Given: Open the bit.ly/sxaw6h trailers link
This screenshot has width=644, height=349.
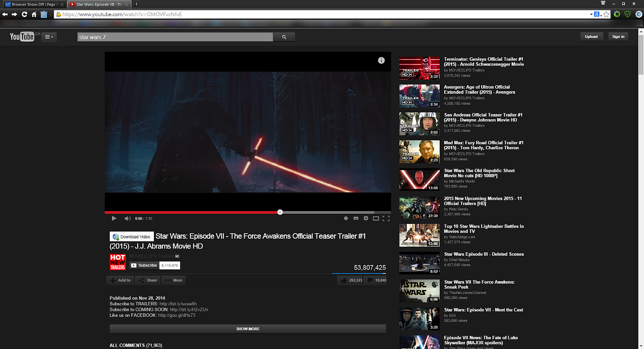Looking at the screenshot, I should coord(178,304).
